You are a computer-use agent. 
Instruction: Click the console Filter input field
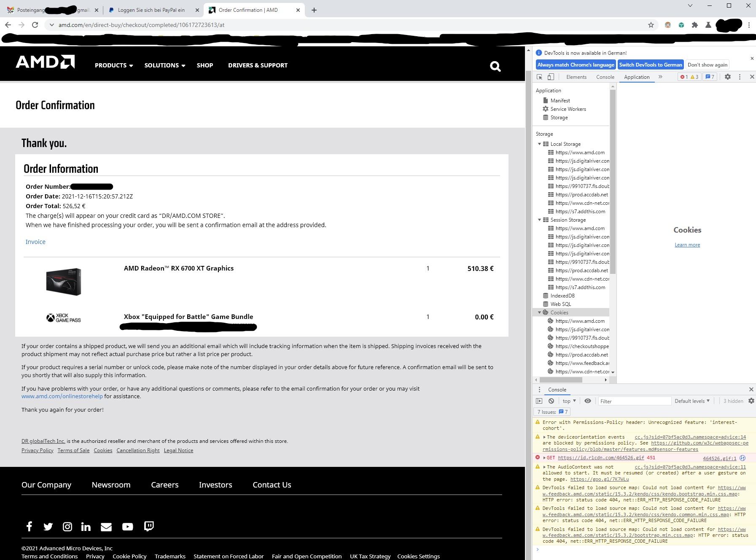pyautogui.click(x=635, y=401)
